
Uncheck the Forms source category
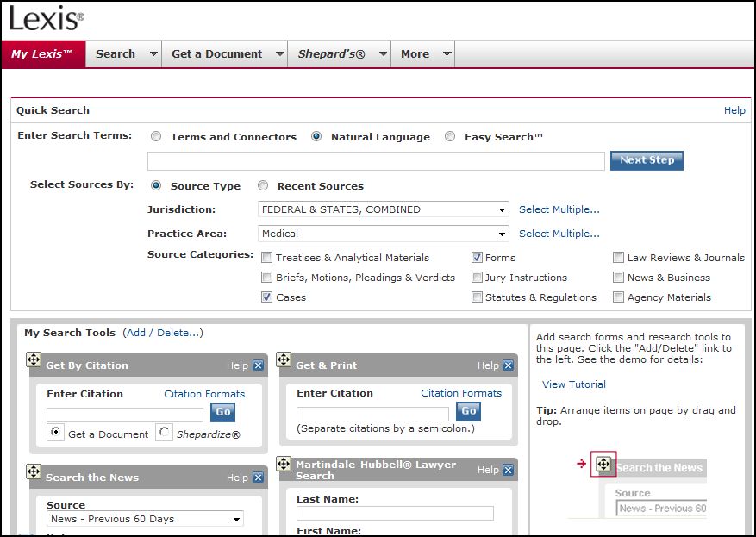click(477, 258)
